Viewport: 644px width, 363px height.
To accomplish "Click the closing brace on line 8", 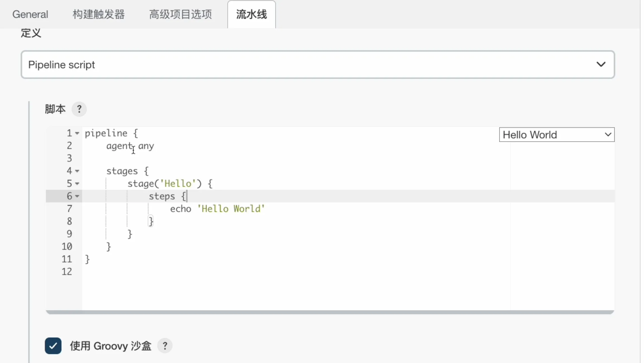I will point(151,222).
